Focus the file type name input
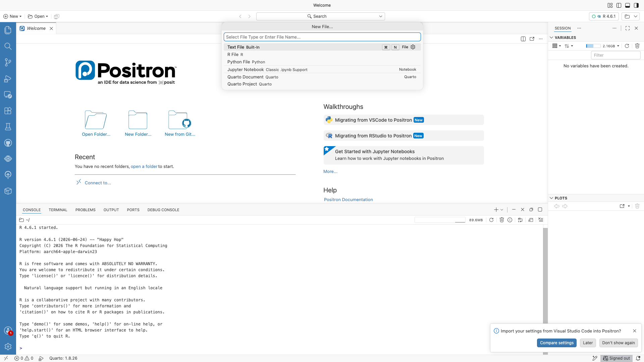This screenshot has height=362, width=644. click(x=322, y=37)
